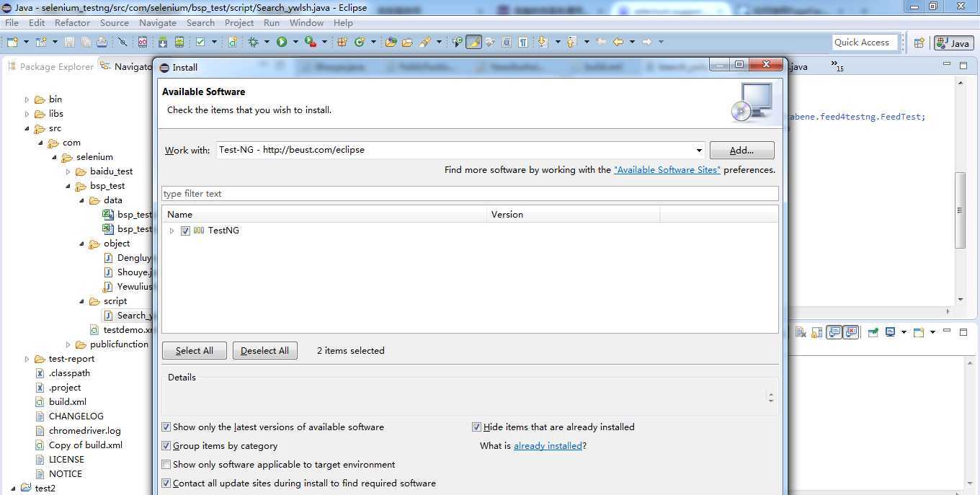Image resolution: width=980 pixels, height=495 pixels.
Task: Click the New file toolbar icon
Action: point(12,42)
